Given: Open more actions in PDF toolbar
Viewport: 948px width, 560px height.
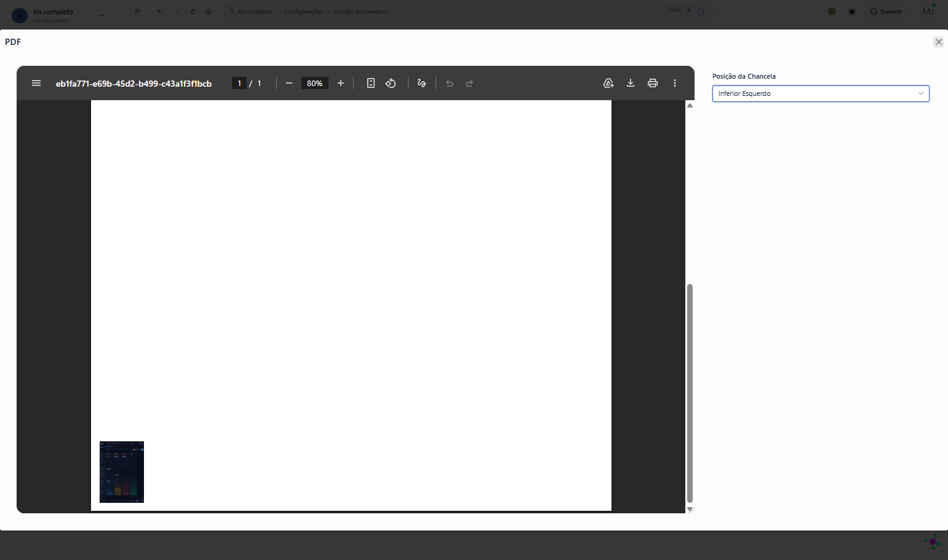Looking at the screenshot, I should (x=675, y=83).
